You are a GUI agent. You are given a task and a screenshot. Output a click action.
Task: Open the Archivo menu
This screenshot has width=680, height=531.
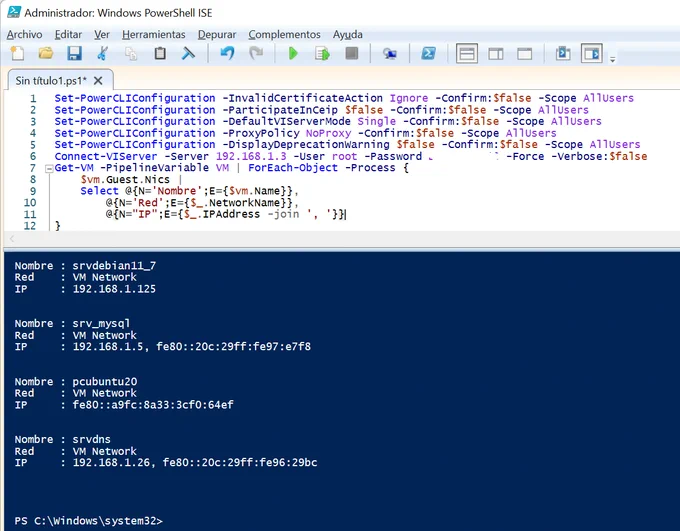coord(24,34)
